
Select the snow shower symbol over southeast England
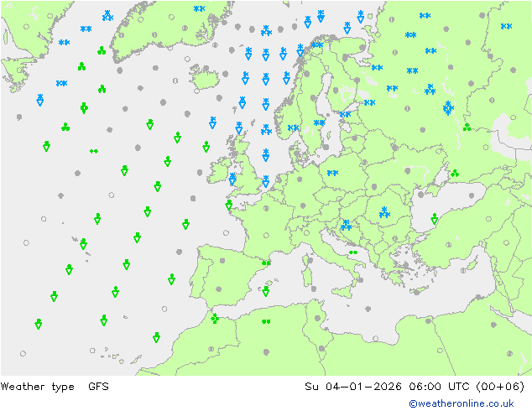266,181
